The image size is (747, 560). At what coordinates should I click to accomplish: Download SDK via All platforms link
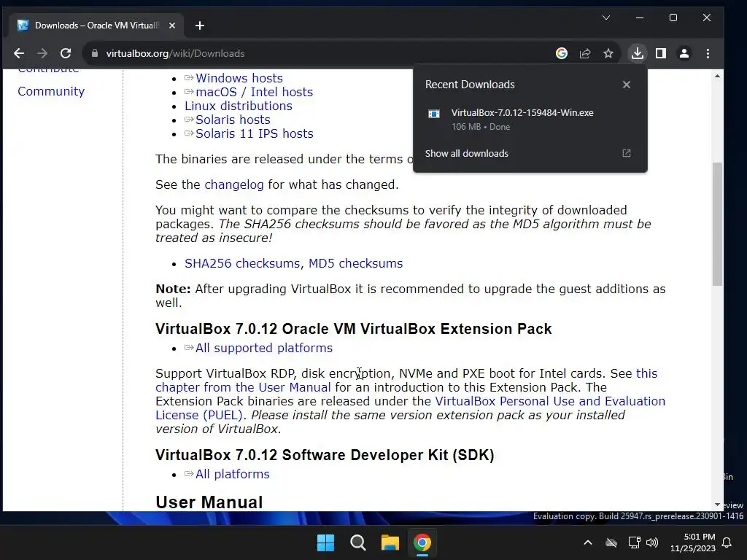pyautogui.click(x=233, y=474)
